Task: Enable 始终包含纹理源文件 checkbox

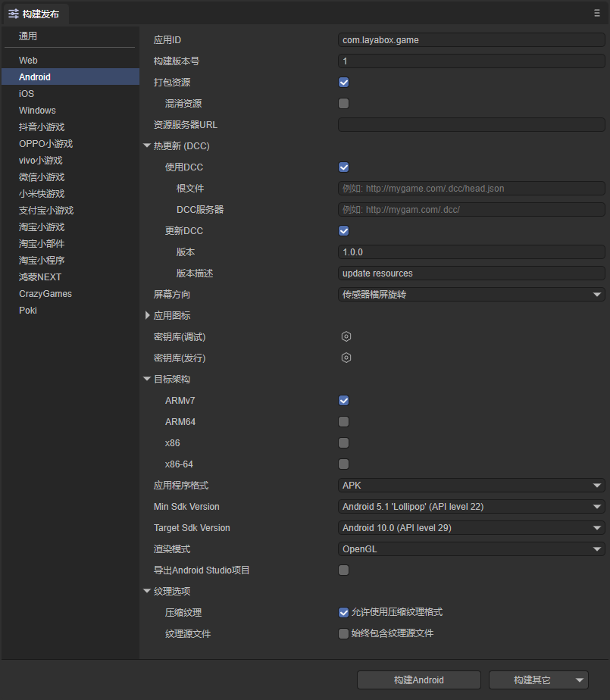Action: click(343, 634)
